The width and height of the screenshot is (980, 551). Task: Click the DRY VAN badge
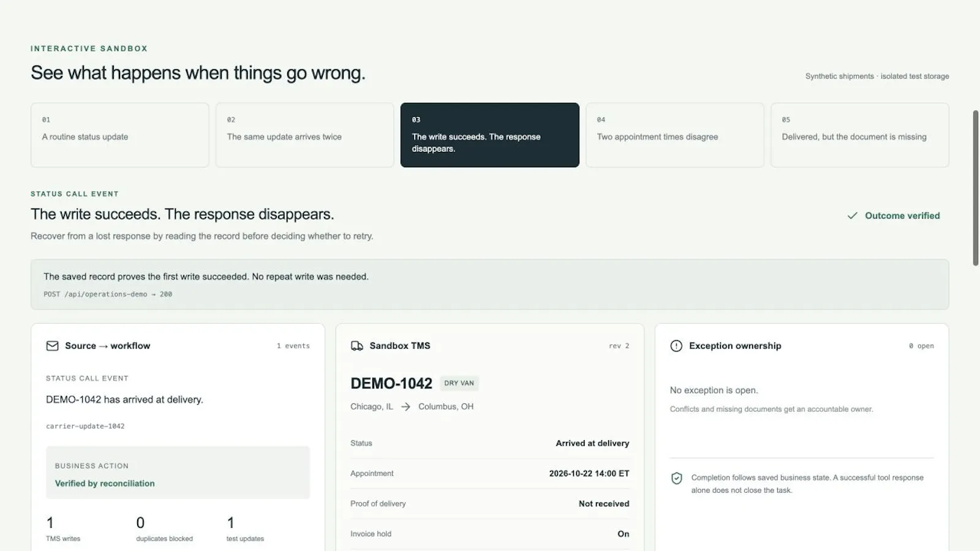459,383
